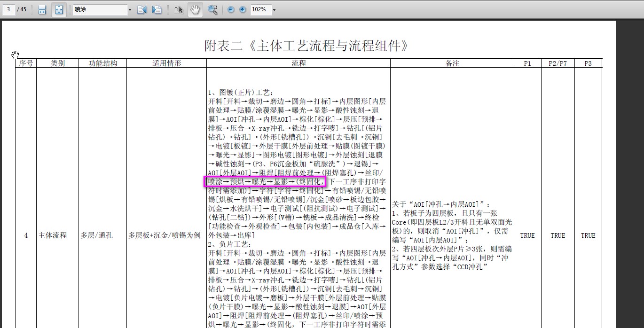Zoom out with the minus button
This screenshot has width=644, height=328.
tap(231, 9)
